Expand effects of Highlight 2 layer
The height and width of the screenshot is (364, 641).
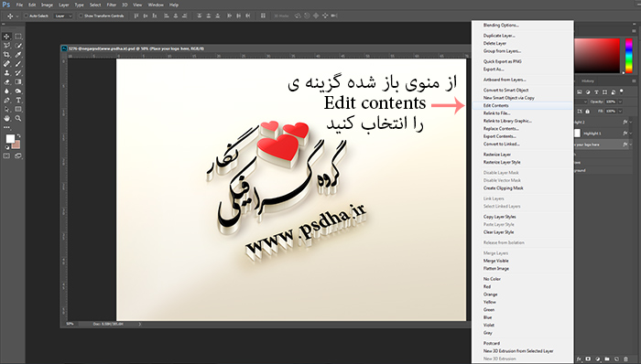coord(631,122)
